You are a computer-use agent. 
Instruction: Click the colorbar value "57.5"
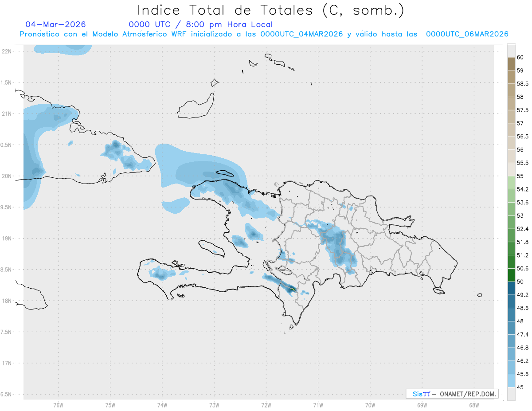coord(522,110)
